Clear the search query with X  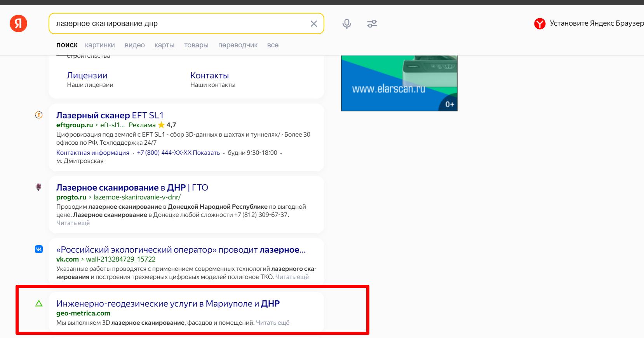pyautogui.click(x=314, y=24)
